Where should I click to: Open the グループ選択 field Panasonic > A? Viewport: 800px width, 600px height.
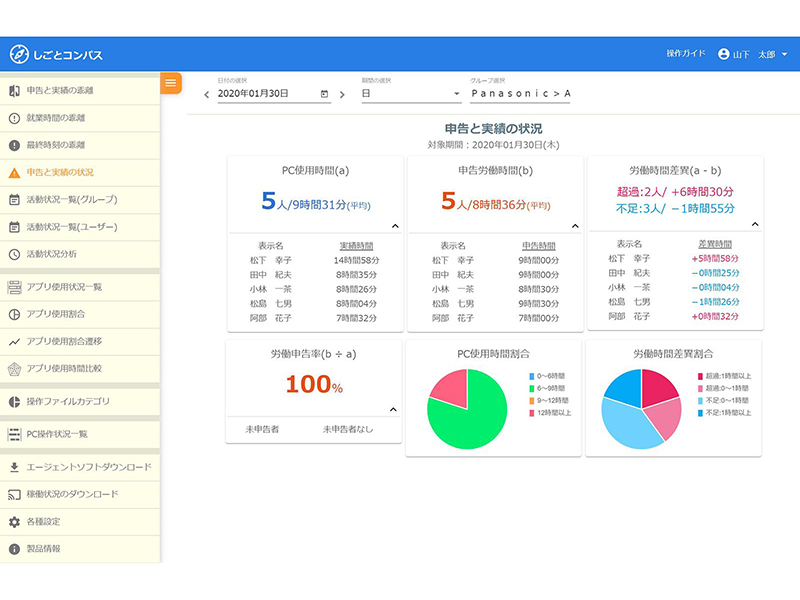(x=519, y=94)
